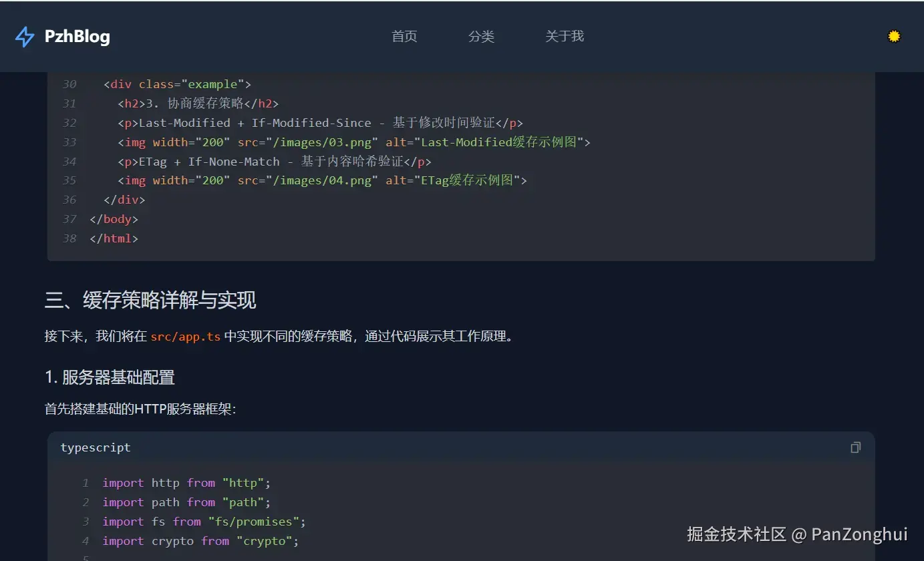Screen dimensions: 924x561
Task: Toggle dark/light theme via the sun button
Action: (894, 36)
